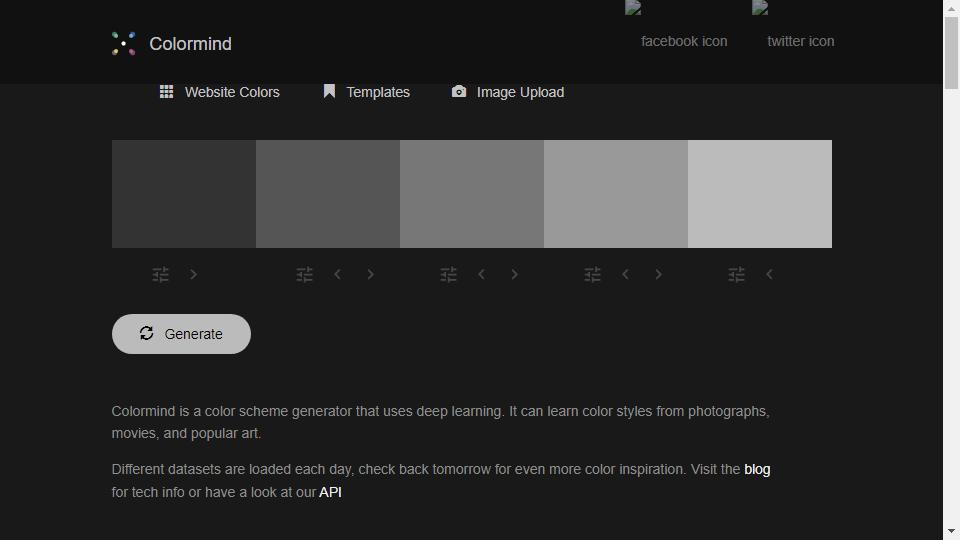This screenshot has width=960, height=540.
Task: Move fifth swatch color left
Action: pos(769,274)
